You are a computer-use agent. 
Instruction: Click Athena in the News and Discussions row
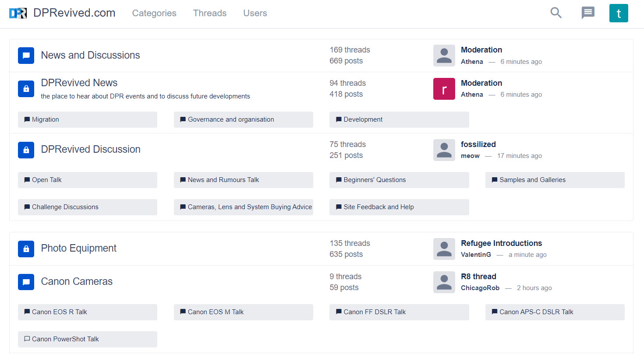(x=472, y=62)
